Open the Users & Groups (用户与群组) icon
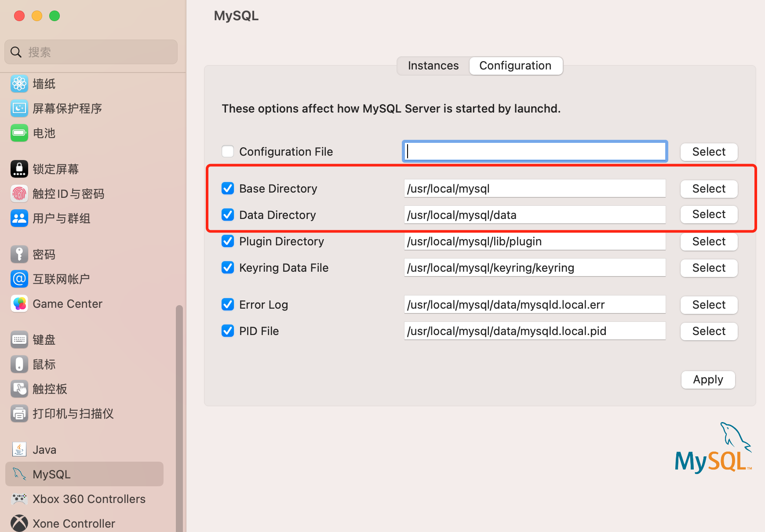This screenshot has height=532, width=765. pyautogui.click(x=19, y=218)
